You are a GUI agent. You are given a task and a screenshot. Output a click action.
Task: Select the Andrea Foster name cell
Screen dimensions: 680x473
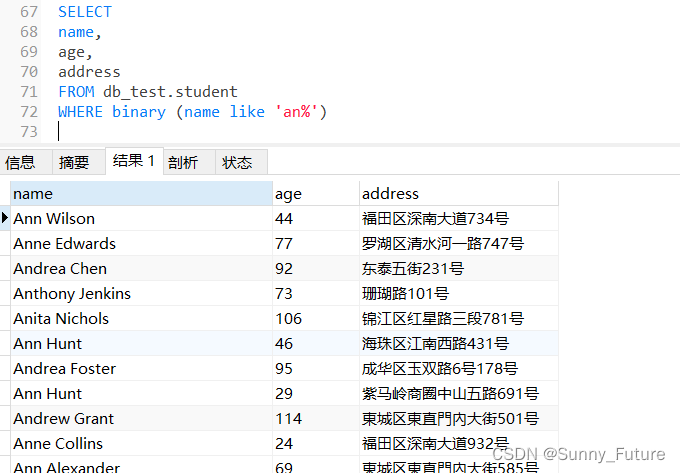coord(65,369)
